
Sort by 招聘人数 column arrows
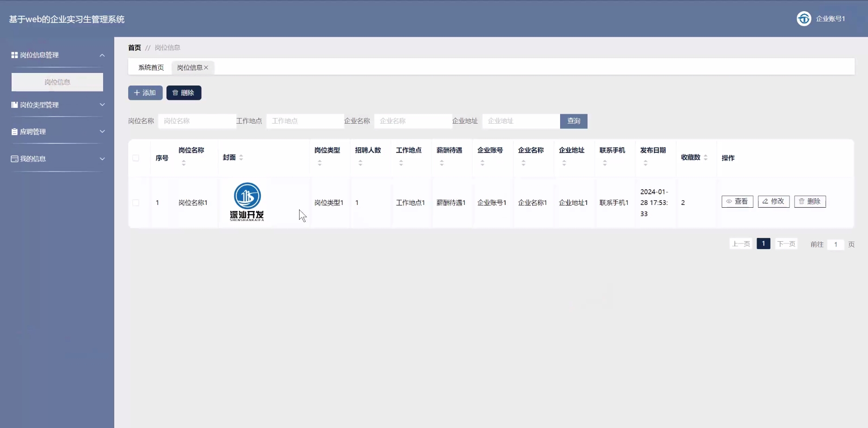360,163
